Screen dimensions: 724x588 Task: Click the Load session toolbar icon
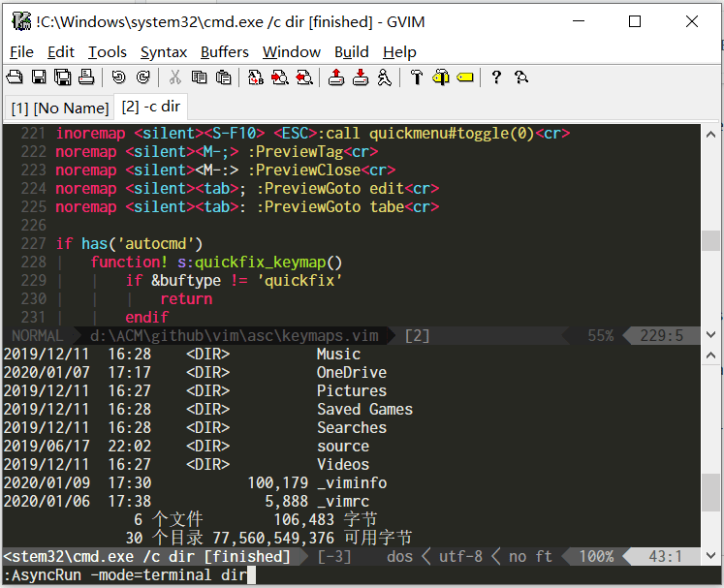(336, 77)
